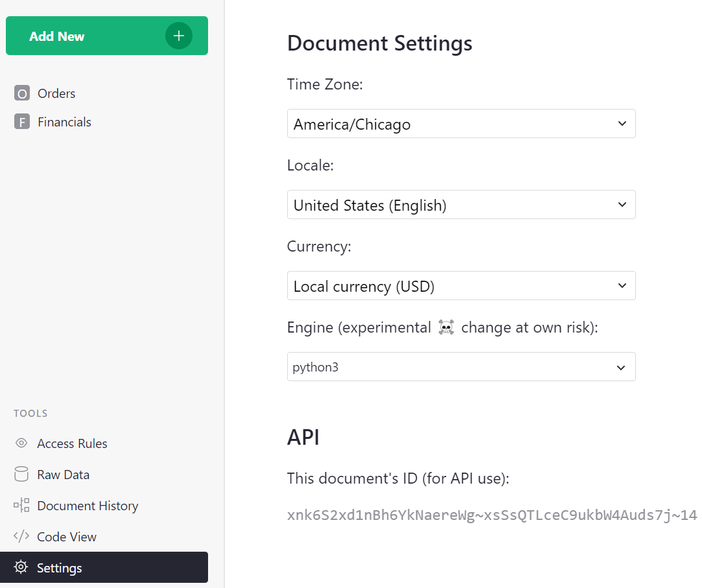Screen dimensions: 702x588
Task: Open the Currency dropdown
Action: click(x=461, y=285)
